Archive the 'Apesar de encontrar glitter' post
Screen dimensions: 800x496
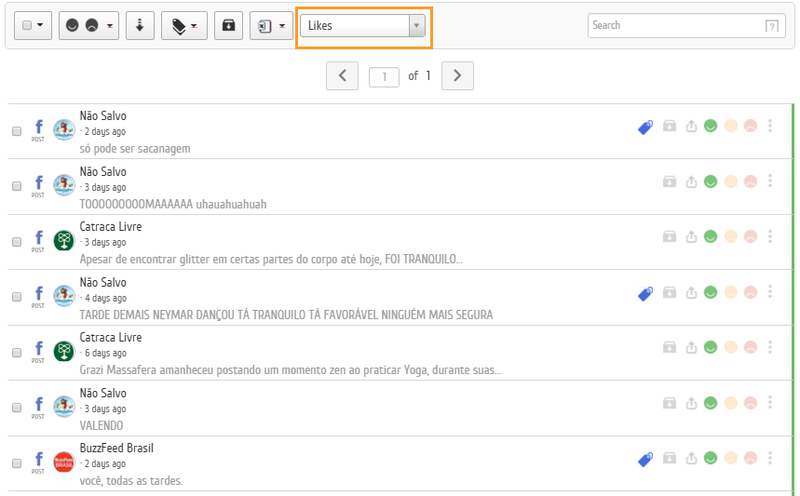coord(669,237)
